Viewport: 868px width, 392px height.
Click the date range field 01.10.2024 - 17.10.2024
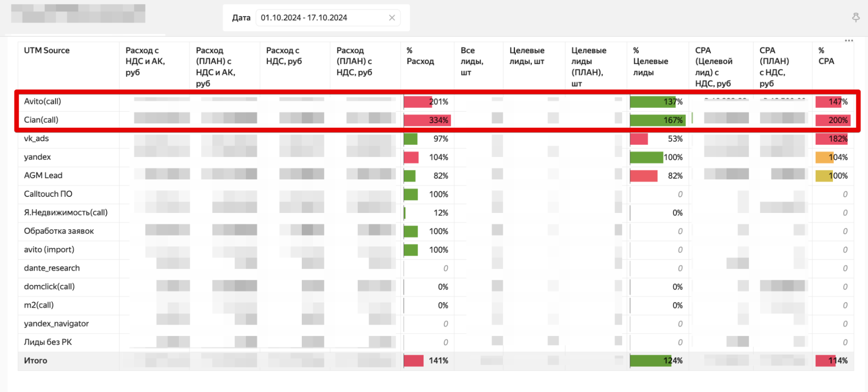click(321, 18)
